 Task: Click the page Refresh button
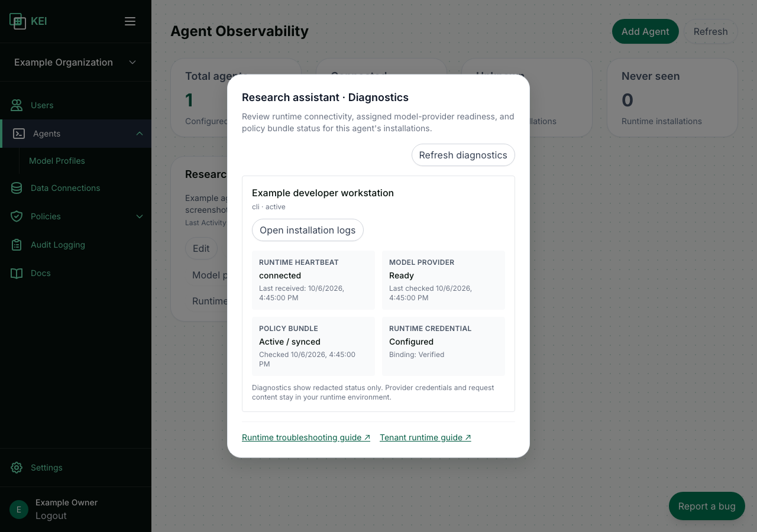tap(711, 31)
